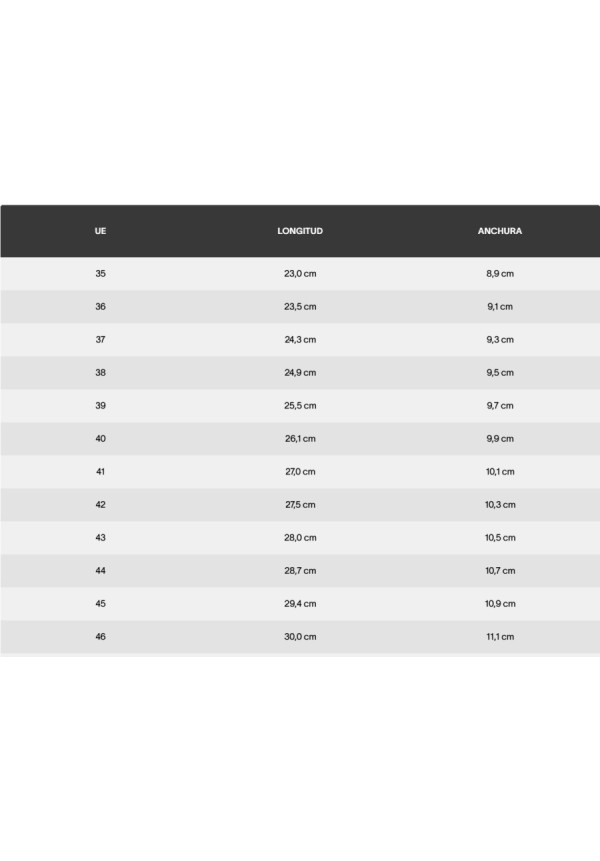
Task: Click the LONGITUD column header
Action: pos(300,231)
